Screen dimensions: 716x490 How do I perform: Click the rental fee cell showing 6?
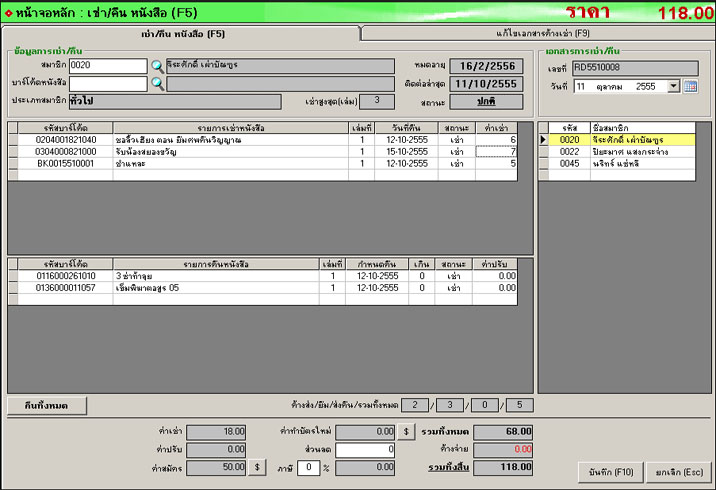496,140
